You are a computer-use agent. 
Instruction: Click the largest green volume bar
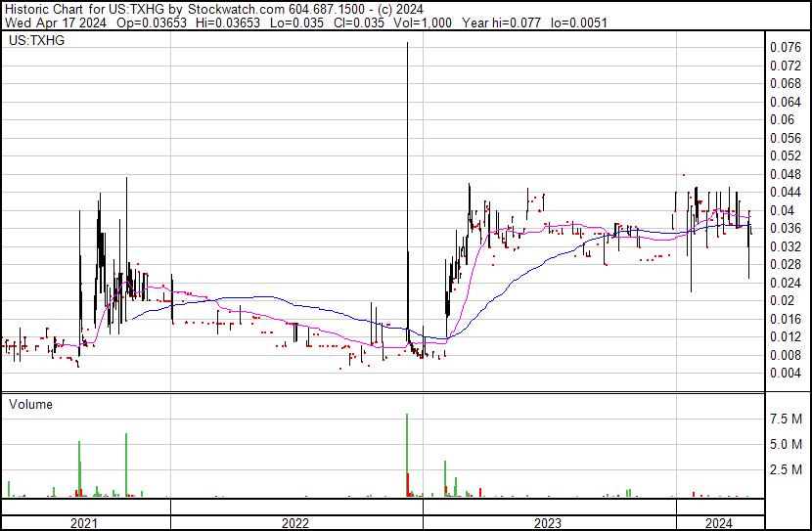[x=407, y=455]
